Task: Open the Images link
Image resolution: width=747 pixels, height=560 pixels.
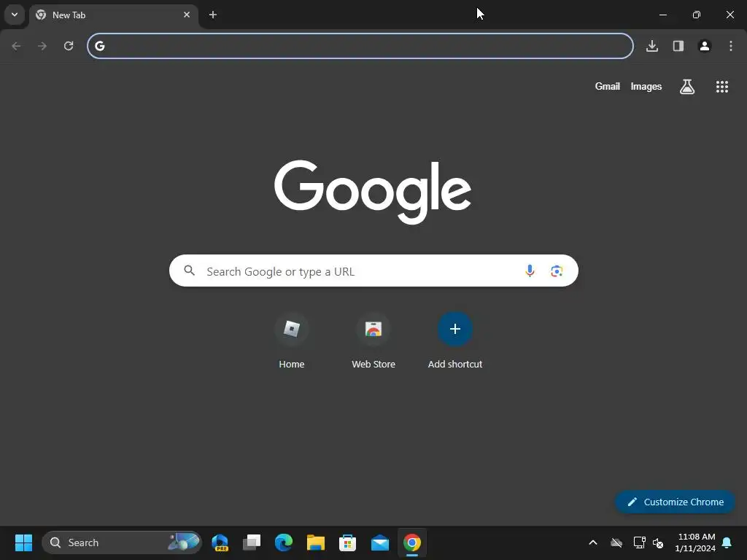Action: 646,86
